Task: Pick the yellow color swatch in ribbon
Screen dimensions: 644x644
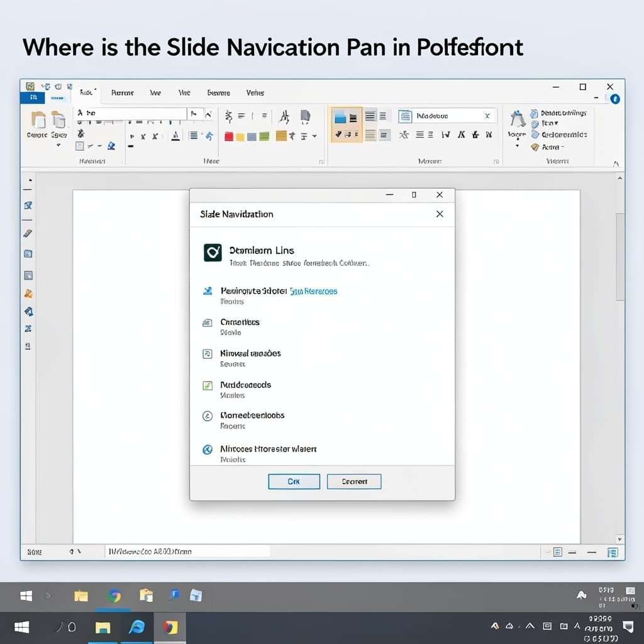Action: [240, 136]
